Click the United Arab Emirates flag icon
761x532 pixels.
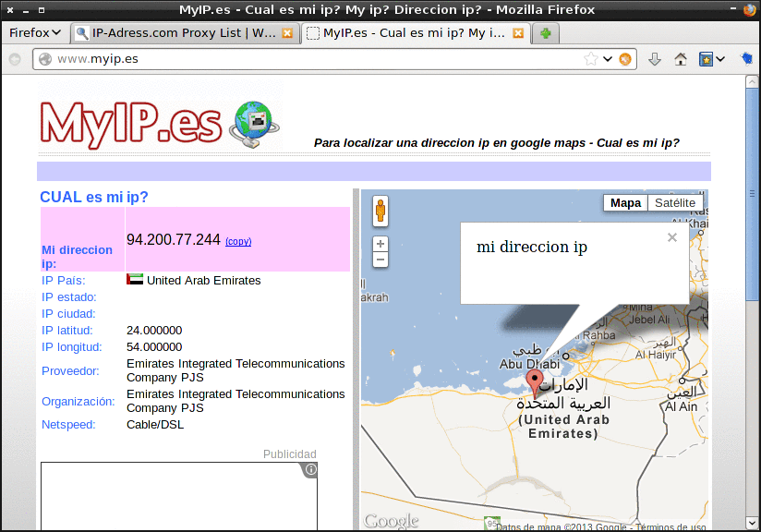click(x=135, y=279)
